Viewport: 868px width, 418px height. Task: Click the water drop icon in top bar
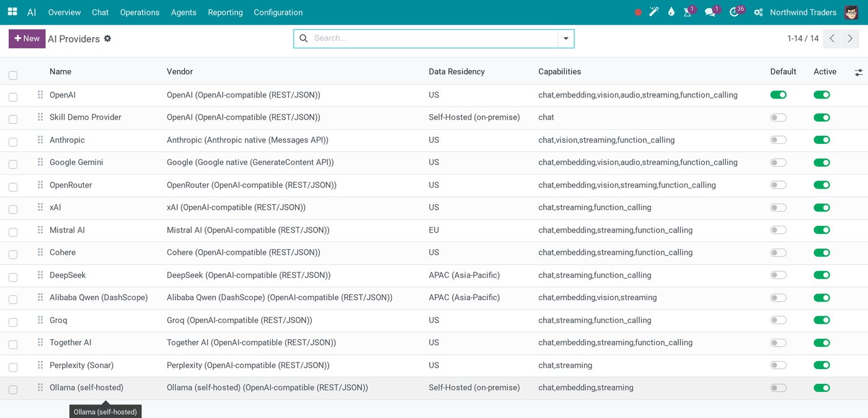coord(671,12)
